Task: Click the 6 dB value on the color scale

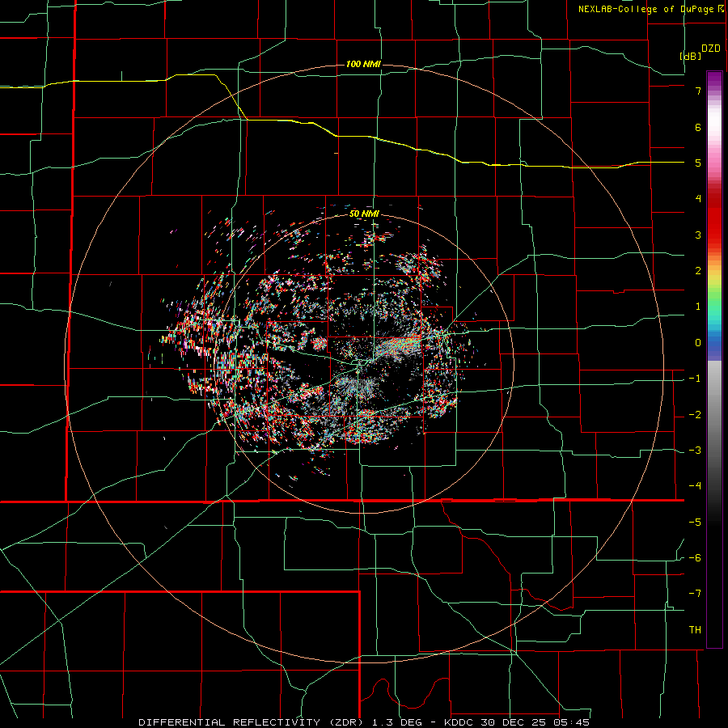Action: (698, 127)
